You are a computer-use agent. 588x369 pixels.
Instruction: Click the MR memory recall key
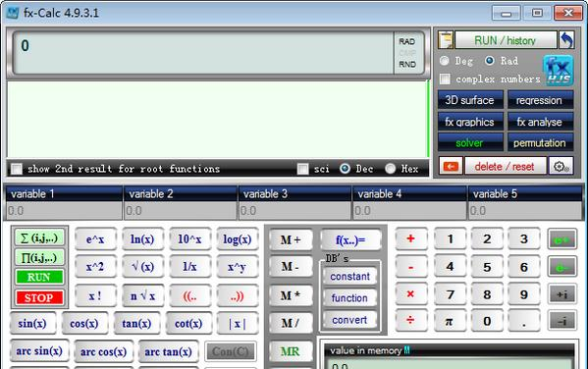click(291, 351)
